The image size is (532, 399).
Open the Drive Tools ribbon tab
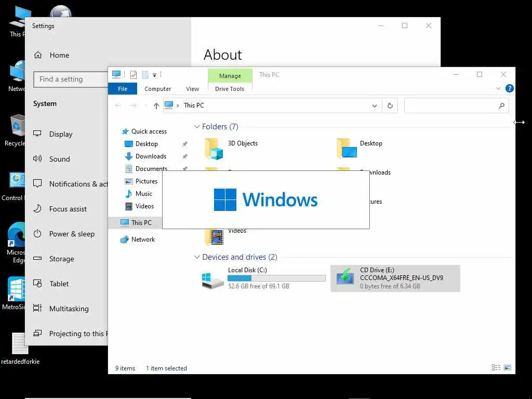coord(230,89)
